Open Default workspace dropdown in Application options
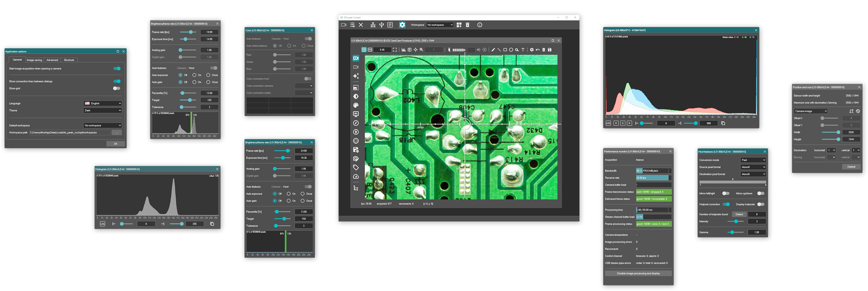The image size is (868, 291). [103, 126]
